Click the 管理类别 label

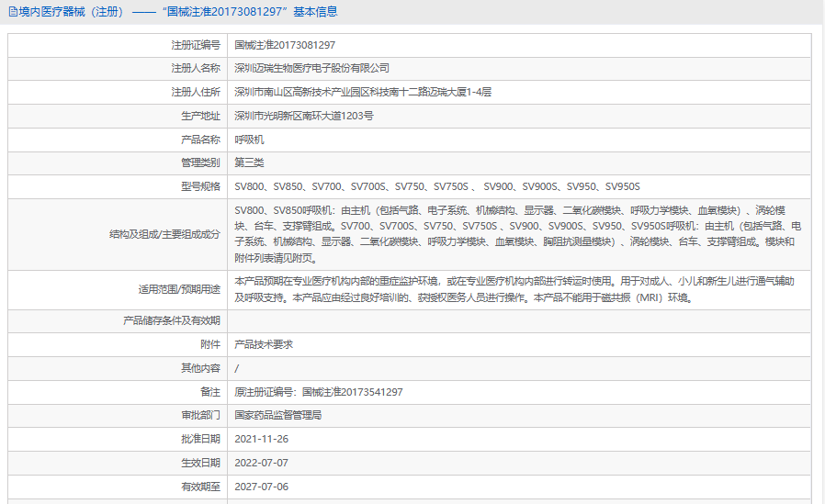click(x=200, y=162)
